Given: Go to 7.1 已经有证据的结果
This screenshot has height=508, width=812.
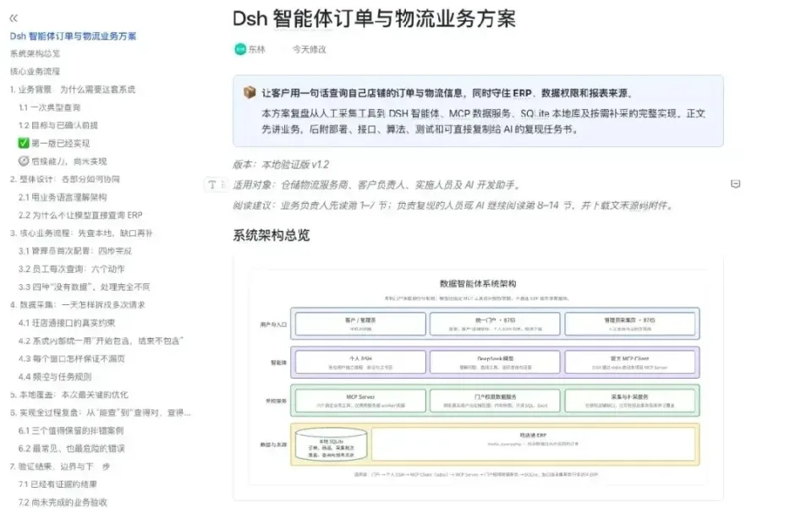Looking at the screenshot, I should click(58, 484).
